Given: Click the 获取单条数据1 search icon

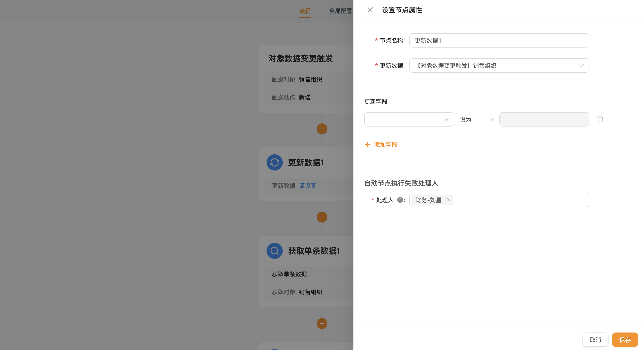Looking at the screenshot, I should click(274, 251).
